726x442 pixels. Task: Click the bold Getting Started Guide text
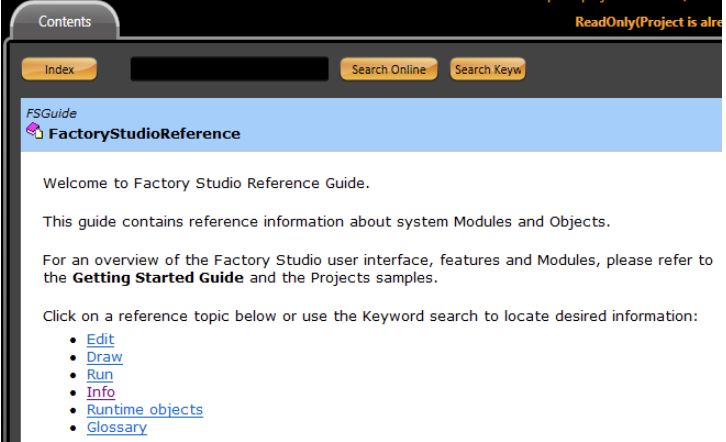[160, 278]
